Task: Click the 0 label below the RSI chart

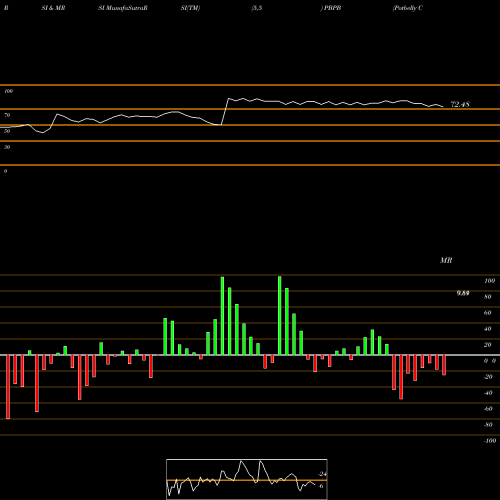Action: point(5,171)
